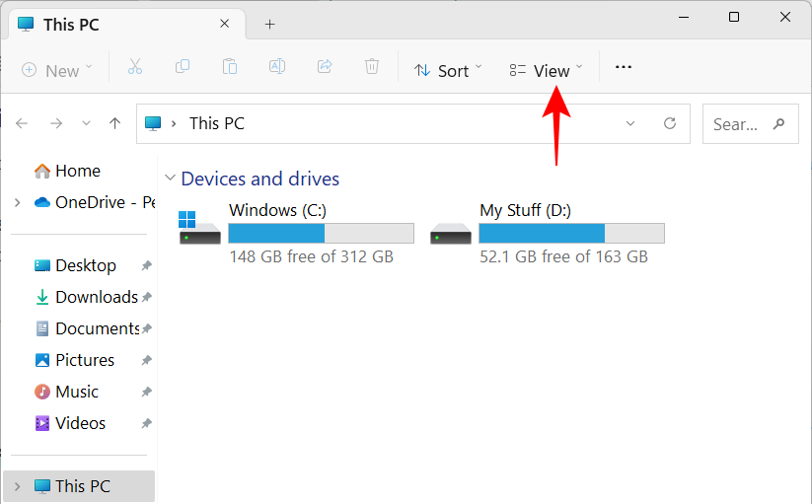Go forward with the Forward arrow

coord(56,123)
